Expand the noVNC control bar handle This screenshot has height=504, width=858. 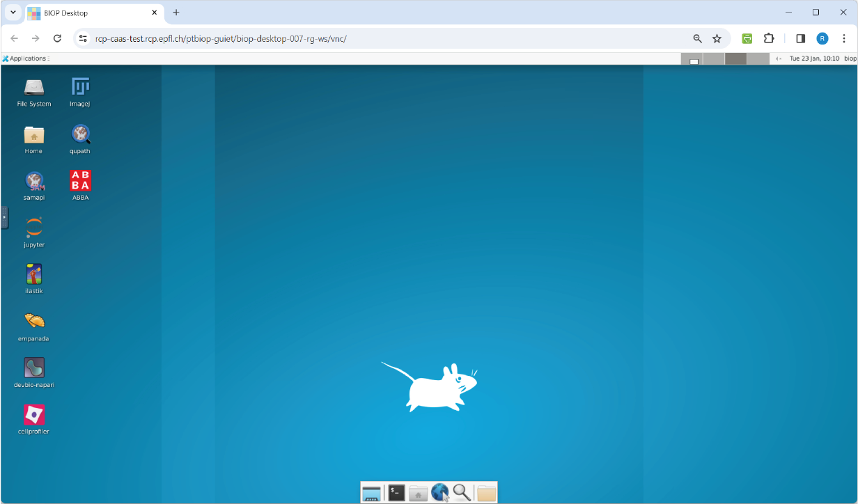pos(3,217)
